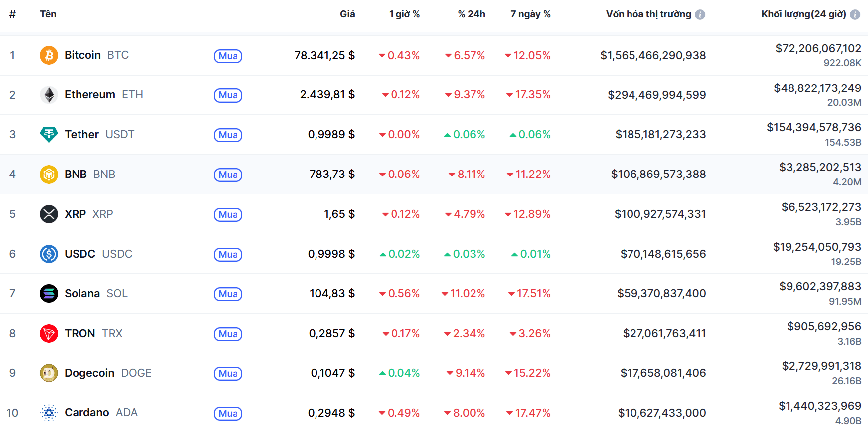Screen dimensions: 868x438
Task: Open the Cardano ADA name link
Action: [101, 413]
